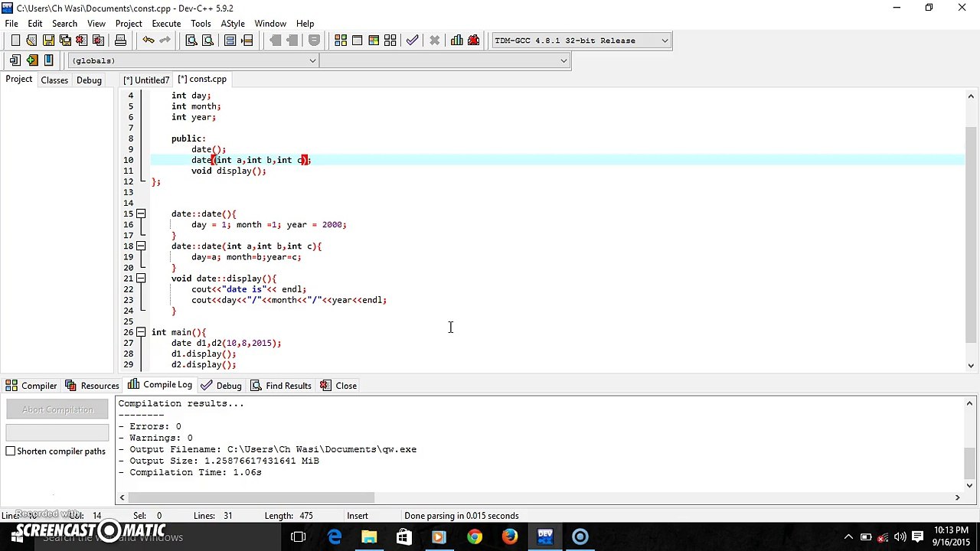Open Google Chrome from the taskbar

[x=475, y=536]
